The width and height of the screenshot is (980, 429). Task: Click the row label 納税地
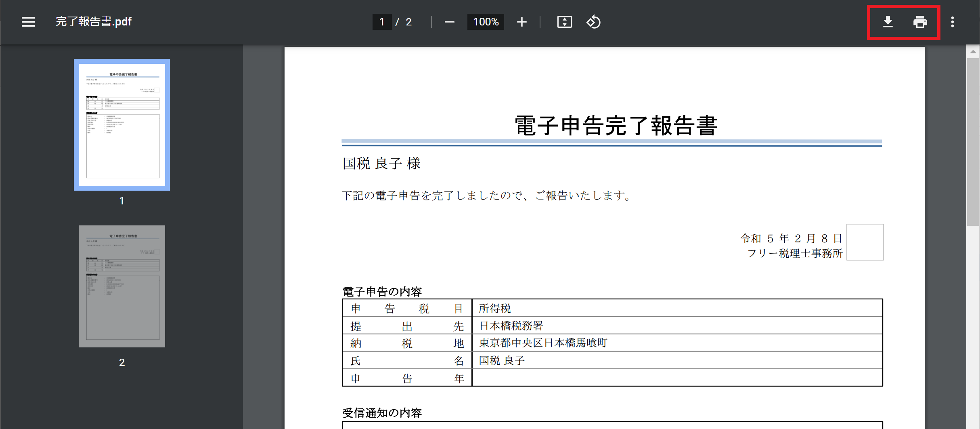407,343
